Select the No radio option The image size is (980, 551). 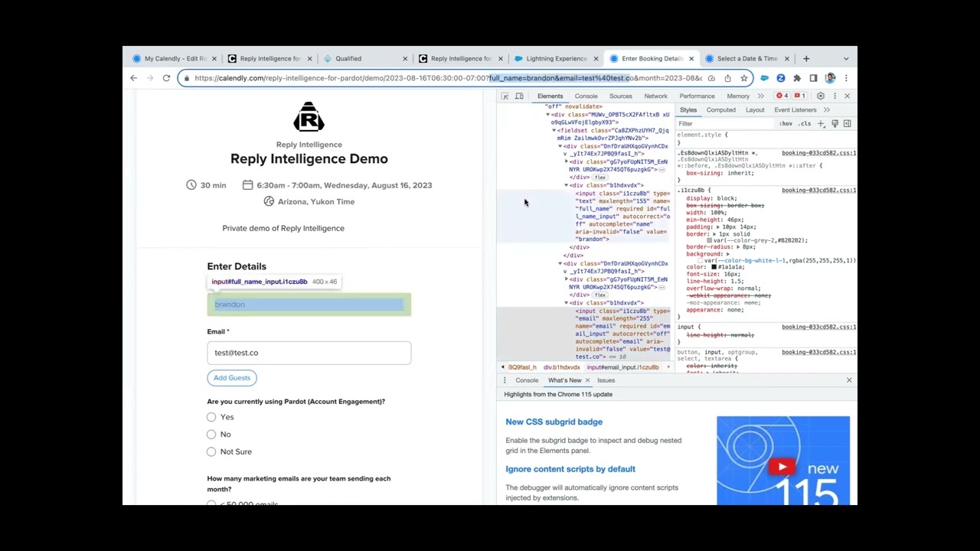pyautogui.click(x=211, y=435)
